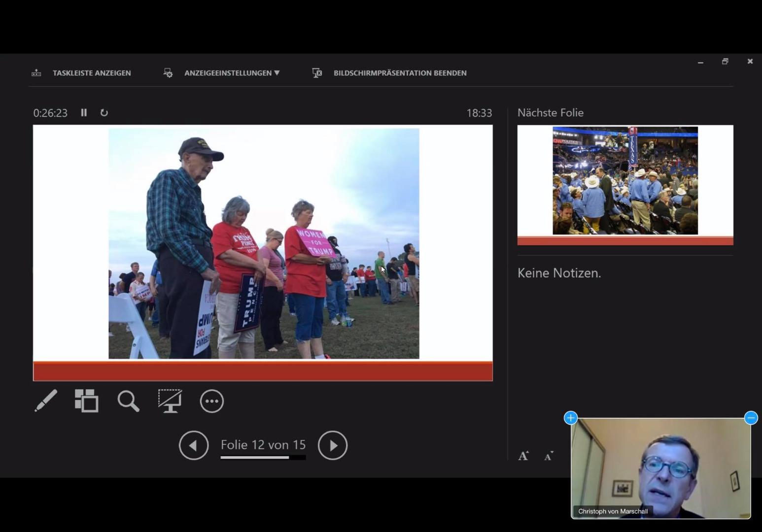
Task: Decrease notes text size
Action: tap(549, 456)
